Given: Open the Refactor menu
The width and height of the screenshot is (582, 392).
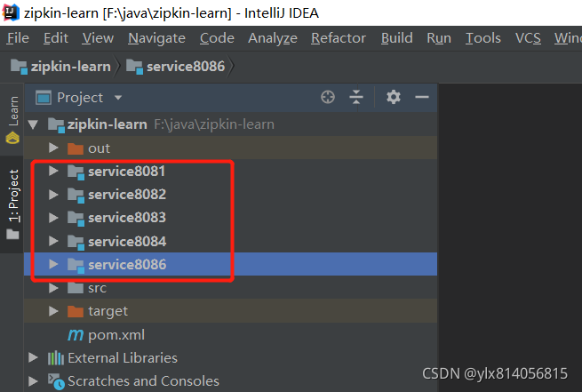Looking at the screenshot, I should [x=339, y=38].
